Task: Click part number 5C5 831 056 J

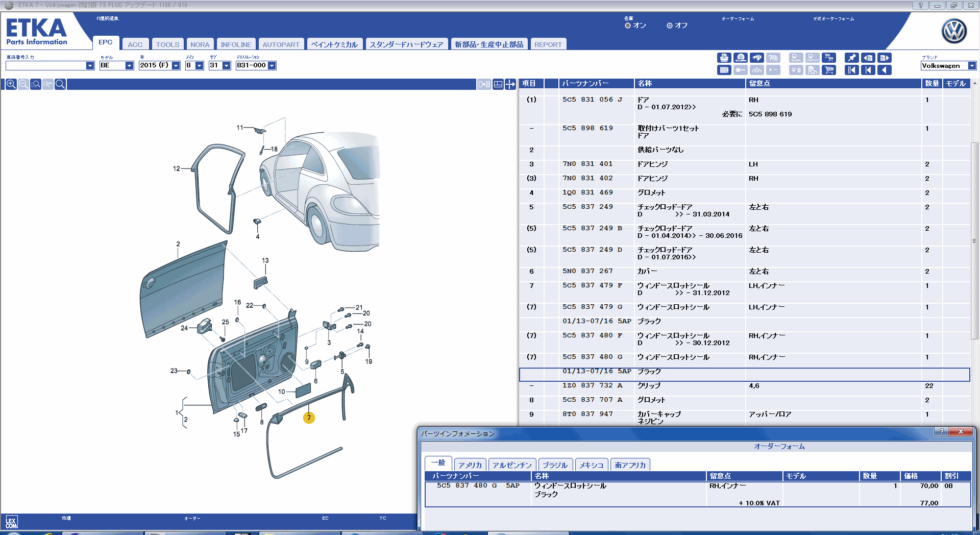Action: coord(593,100)
